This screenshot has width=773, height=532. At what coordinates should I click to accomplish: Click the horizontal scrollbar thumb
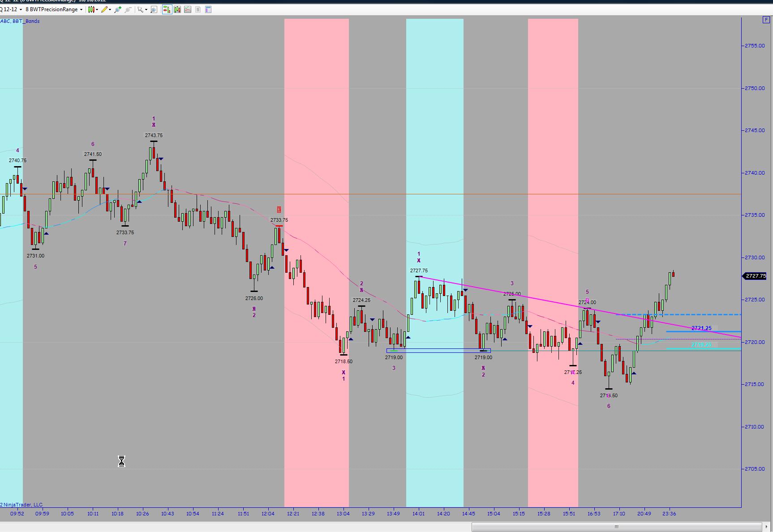tap(617, 527)
